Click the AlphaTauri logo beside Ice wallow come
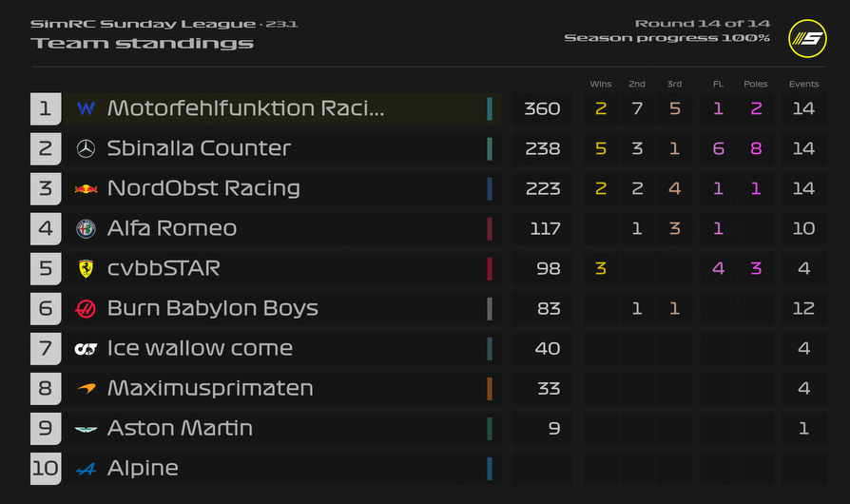Screen dimensions: 850x504 point(86,348)
